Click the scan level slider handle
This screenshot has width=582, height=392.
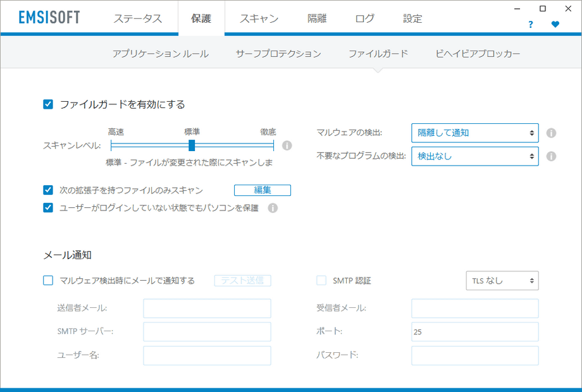[192, 145]
